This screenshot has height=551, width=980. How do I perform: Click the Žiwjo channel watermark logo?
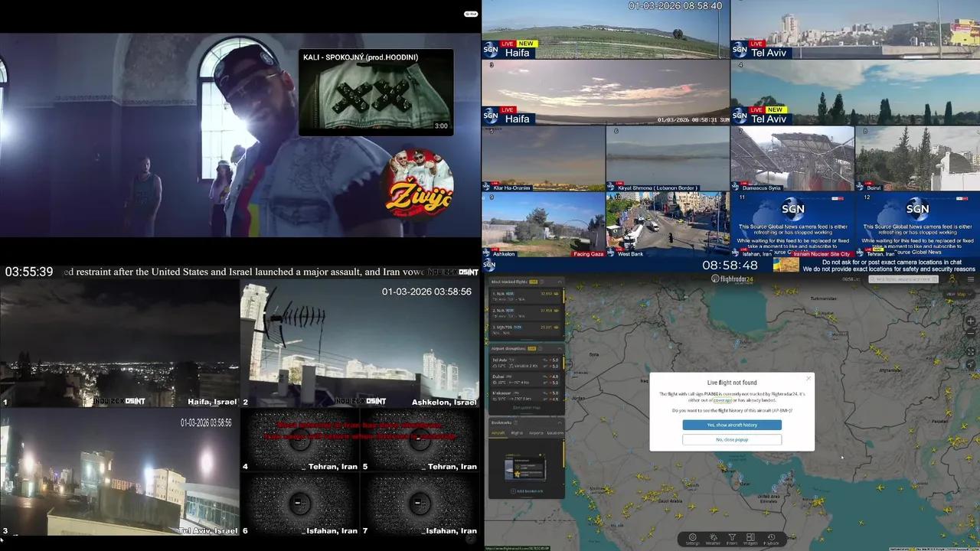click(x=418, y=185)
